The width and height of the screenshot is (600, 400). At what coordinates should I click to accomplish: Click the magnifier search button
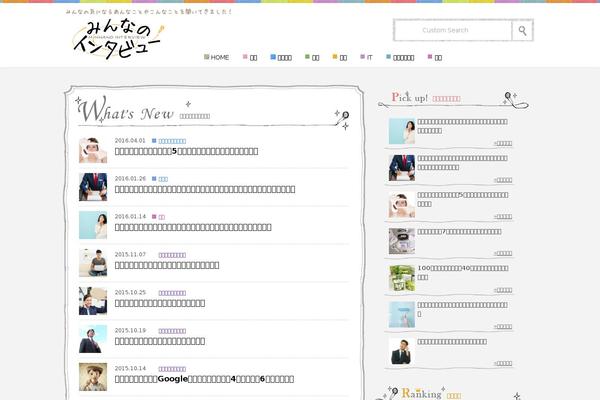point(522,30)
